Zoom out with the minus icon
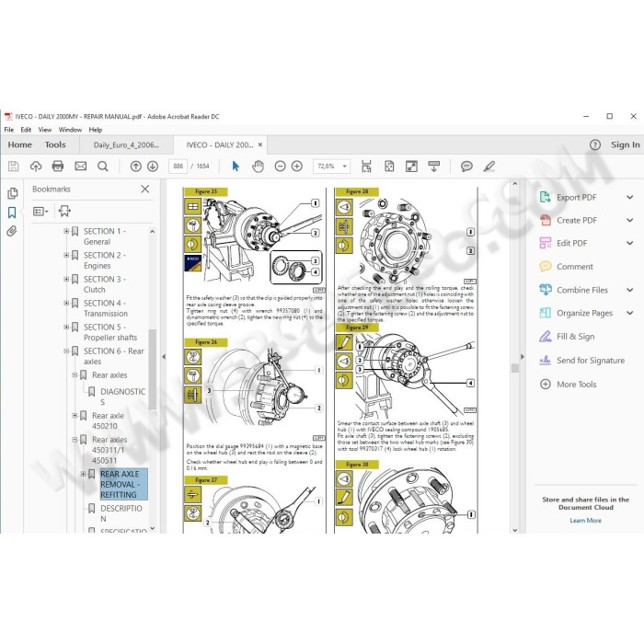The image size is (644, 644). 280,166
